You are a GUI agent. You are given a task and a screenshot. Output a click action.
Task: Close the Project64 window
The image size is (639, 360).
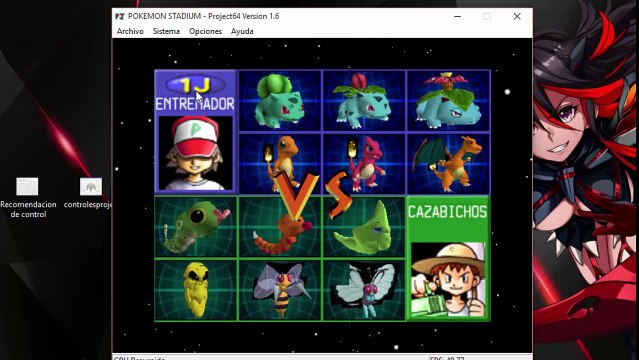(x=517, y=16)
